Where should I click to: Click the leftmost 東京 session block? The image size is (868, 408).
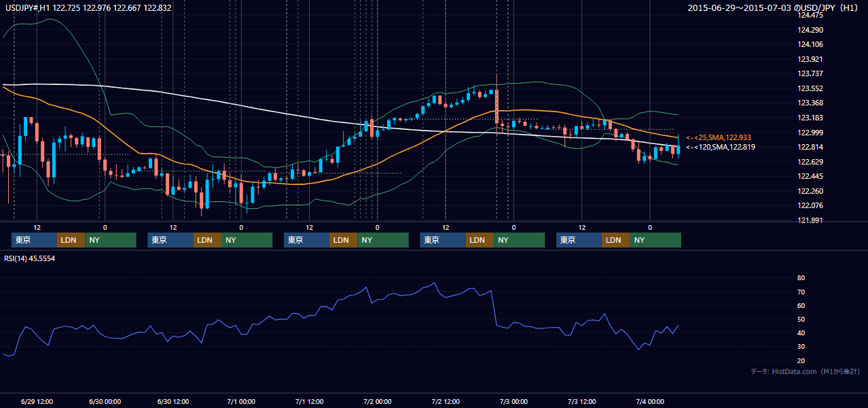tap(34, 240)
